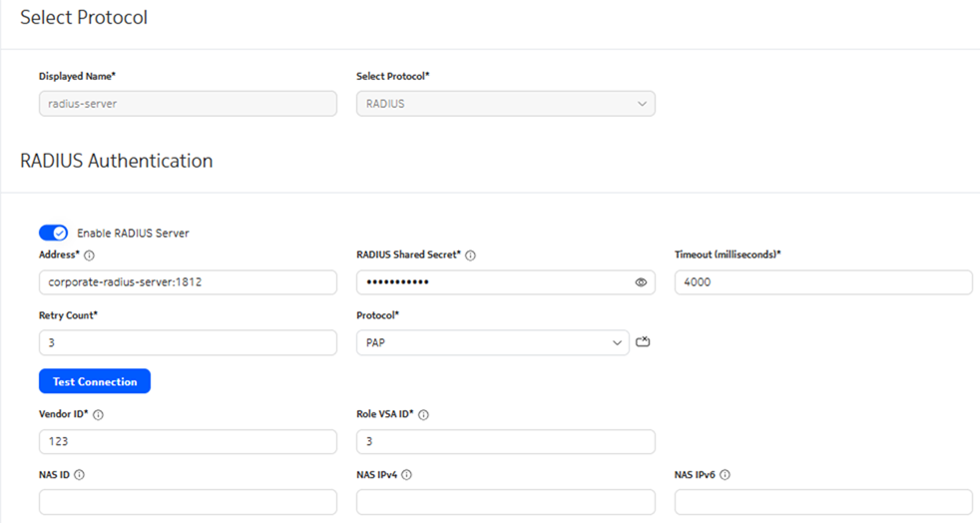Open the Select Protocol RADIUS dropdown
This screenshot has height=523, width=980.
[x=505, y=104]
